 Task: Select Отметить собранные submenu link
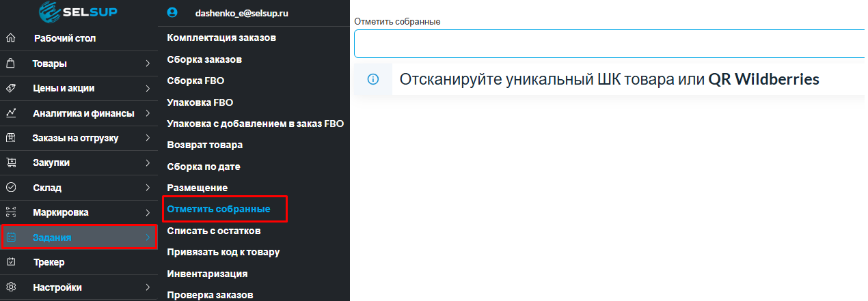(x=219, y=209)
